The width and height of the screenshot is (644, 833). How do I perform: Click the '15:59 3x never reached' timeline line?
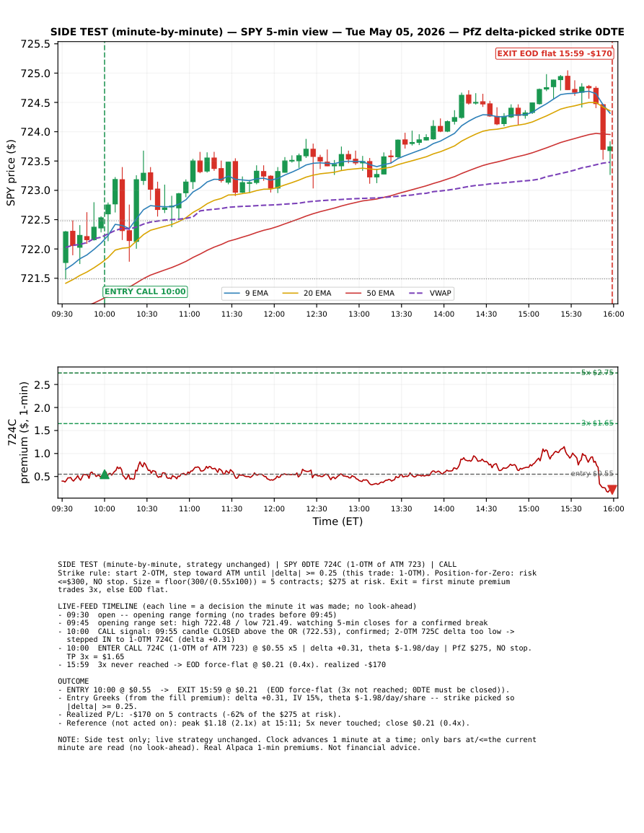pos(221,664)
